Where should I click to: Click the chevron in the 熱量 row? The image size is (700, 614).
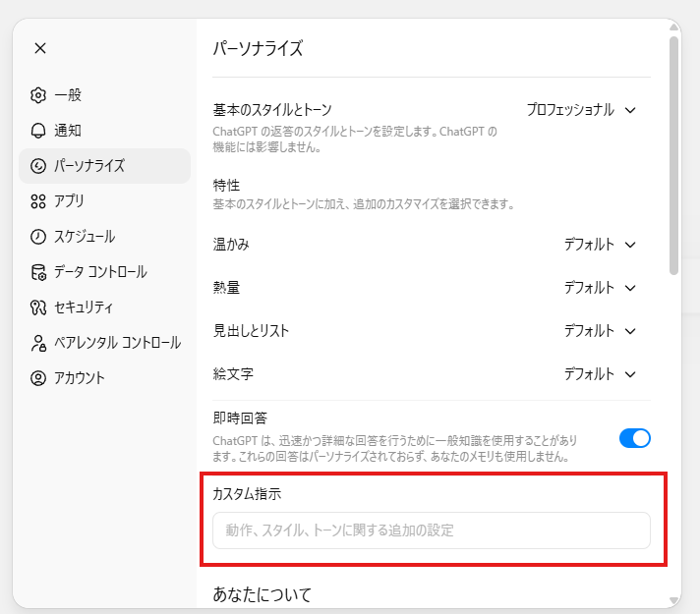tap(630, 288)
